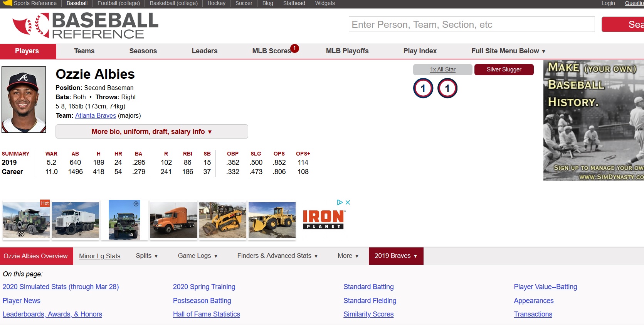Open the Splits dropdown
The image size is (644, 325).
coord(147,256)
